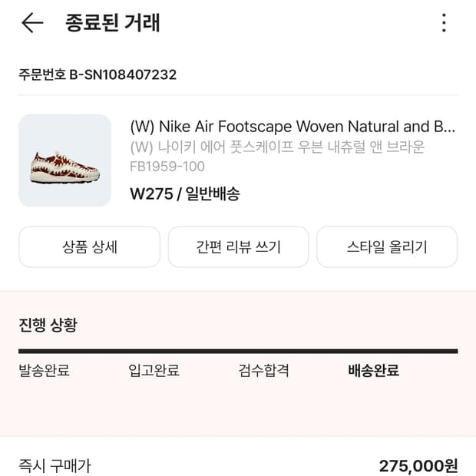This screenshot has height=476, width=476.
Task: Tap the W275 / 일반배송 size info
Action: (x=185, y=193)
